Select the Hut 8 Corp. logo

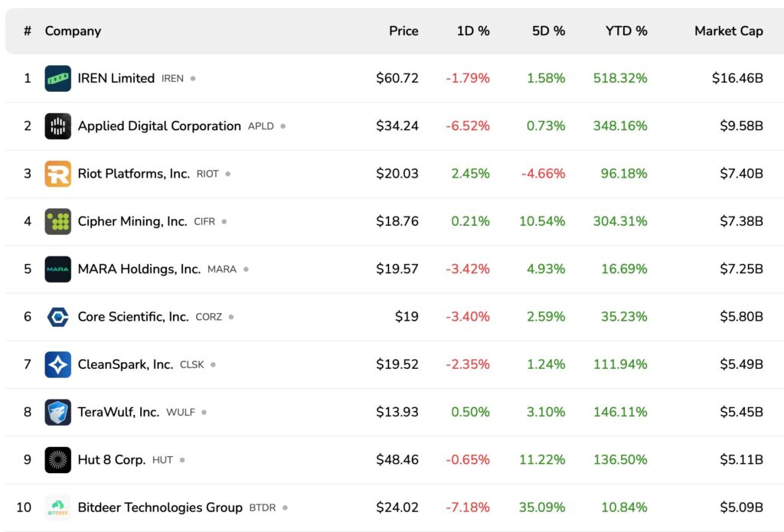(57, 459)
